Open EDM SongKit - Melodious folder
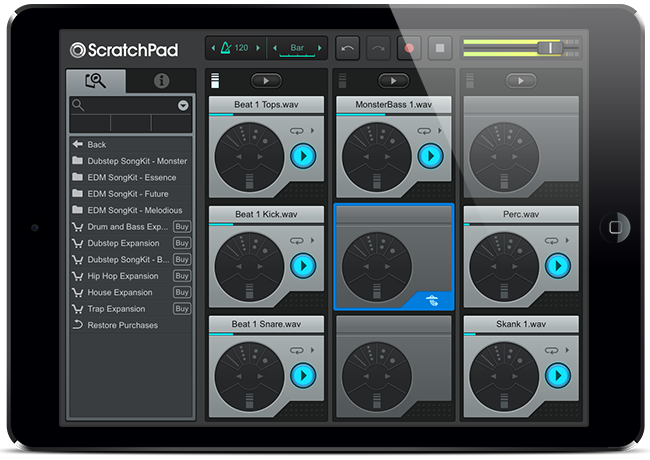This screenshot has height=460, width=650. 131,210
